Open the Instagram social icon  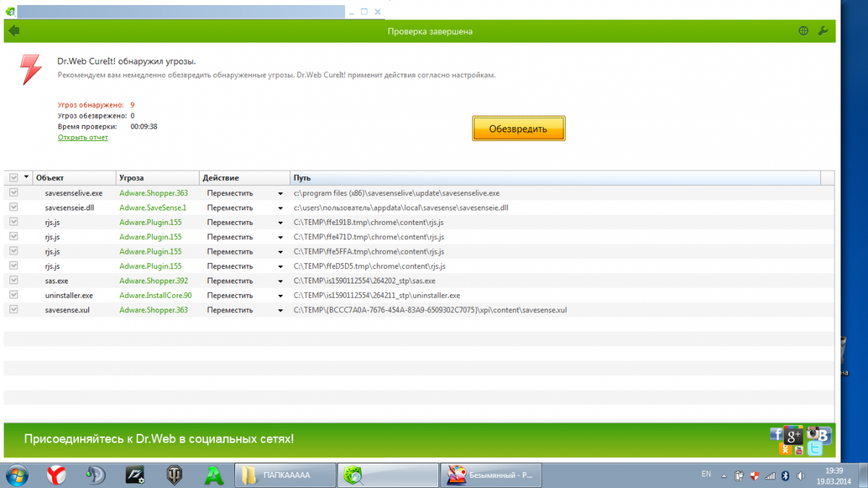pyautogui.click(x=813, y=432)
